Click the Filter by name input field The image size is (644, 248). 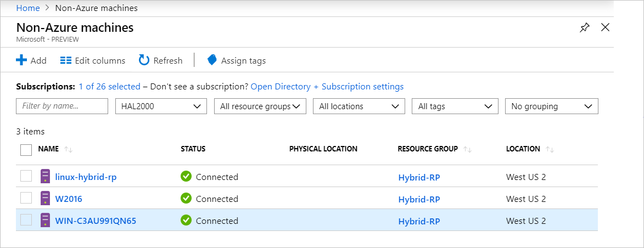click(x=62, y=106)
